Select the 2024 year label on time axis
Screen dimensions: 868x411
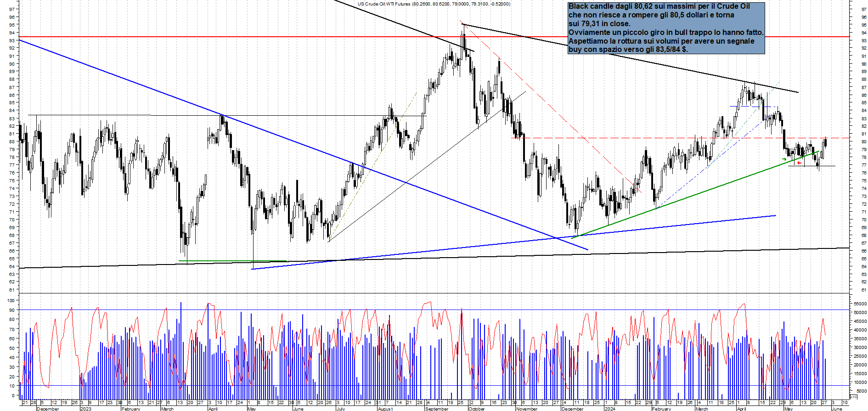click(610, 409)
